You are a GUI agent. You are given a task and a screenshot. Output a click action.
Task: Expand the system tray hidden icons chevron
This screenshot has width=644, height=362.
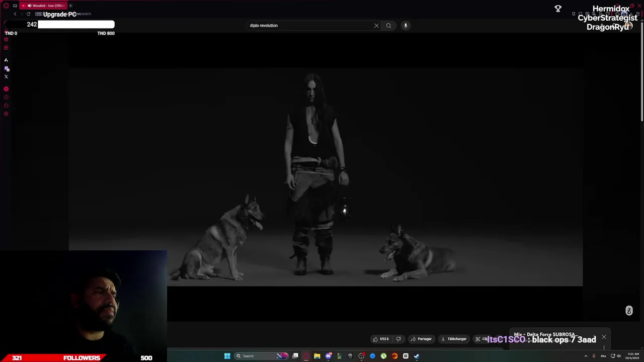click(586, 356)
